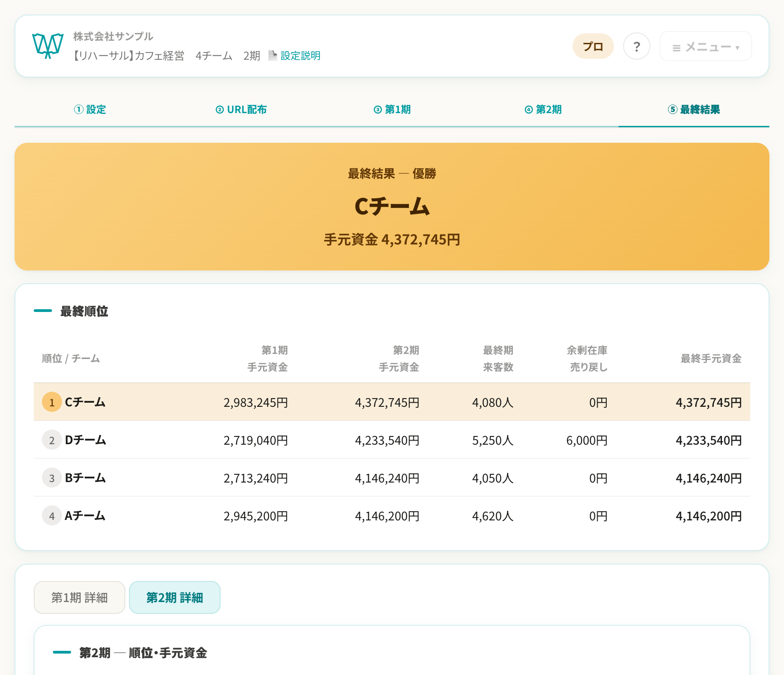Open the 設定説明 link
Image resolution: width=784 pixels, height=675 pixels.
point(300,56)
